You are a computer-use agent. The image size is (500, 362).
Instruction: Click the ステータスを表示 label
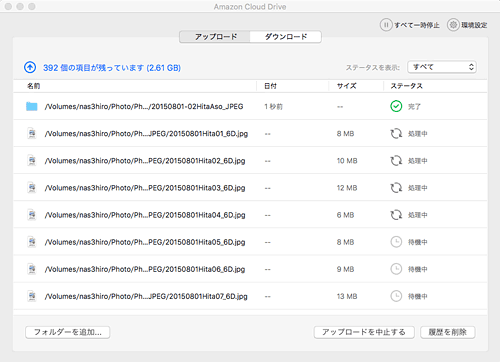click(x=373, y=68)
